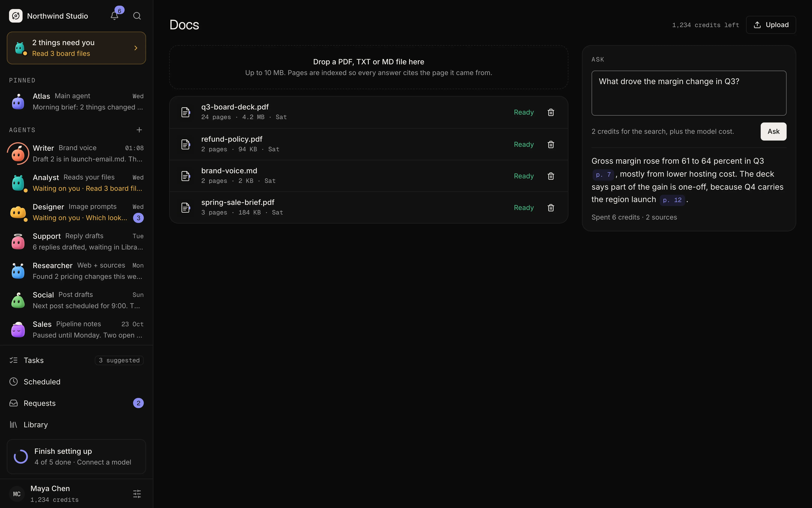Click the MC user avatar
Screen dimensions: 812x508
tap(17, 494)
